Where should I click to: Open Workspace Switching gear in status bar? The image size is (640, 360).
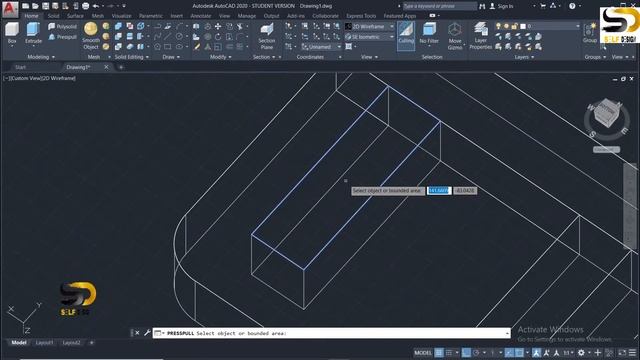(x=581, y=353)
